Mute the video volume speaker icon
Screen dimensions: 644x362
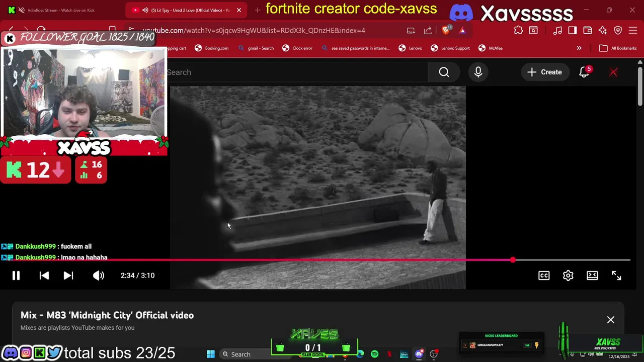point(99,276)
